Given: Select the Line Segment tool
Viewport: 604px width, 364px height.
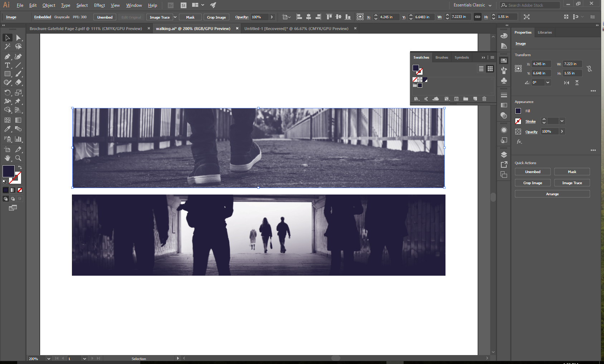Looking at the screenshot, I should pyautogui.click(x=18, y=65).
